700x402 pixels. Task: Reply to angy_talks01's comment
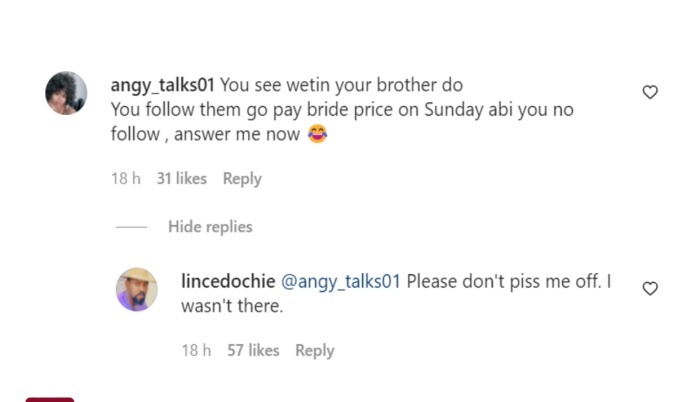click(242, 179)
